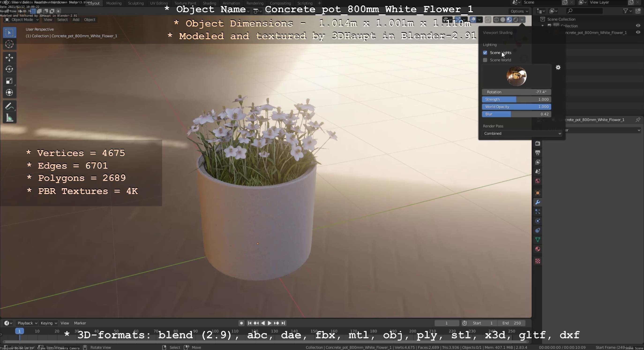Adjust the Blur slider
644x350 pixels.
coord(517,114)
